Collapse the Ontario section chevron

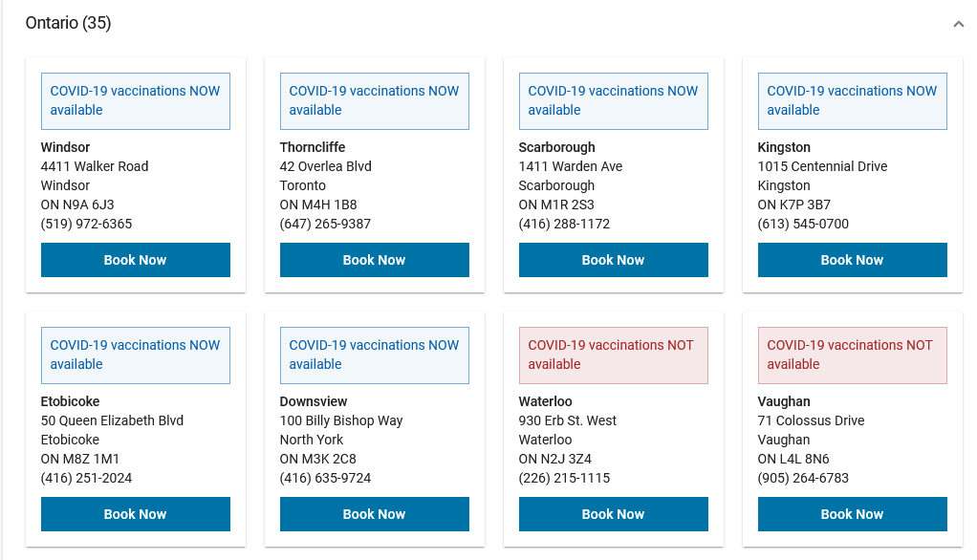coord(958,24)
